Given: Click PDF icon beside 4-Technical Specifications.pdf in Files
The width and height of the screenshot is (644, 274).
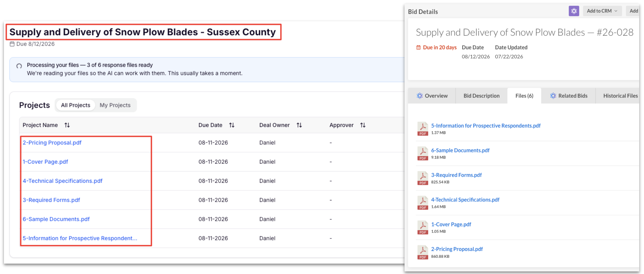Looking at the screenshot, I should click(x=422, y=203).
